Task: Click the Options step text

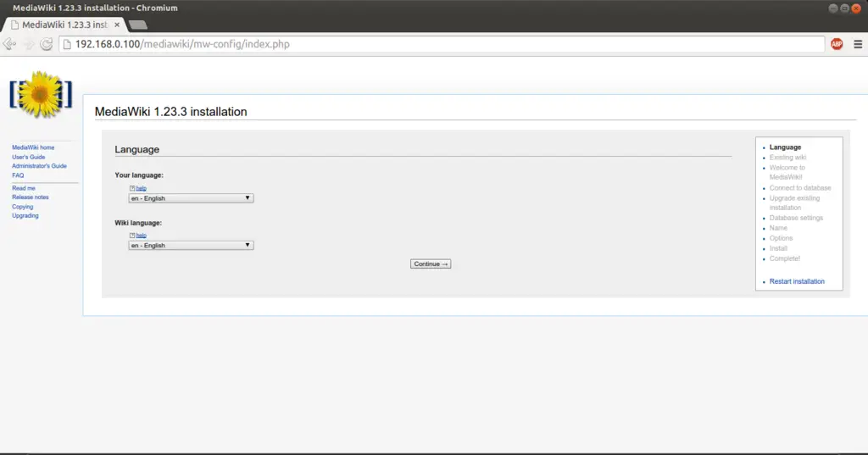Action: pyautogui.click(x=781, y=238)
